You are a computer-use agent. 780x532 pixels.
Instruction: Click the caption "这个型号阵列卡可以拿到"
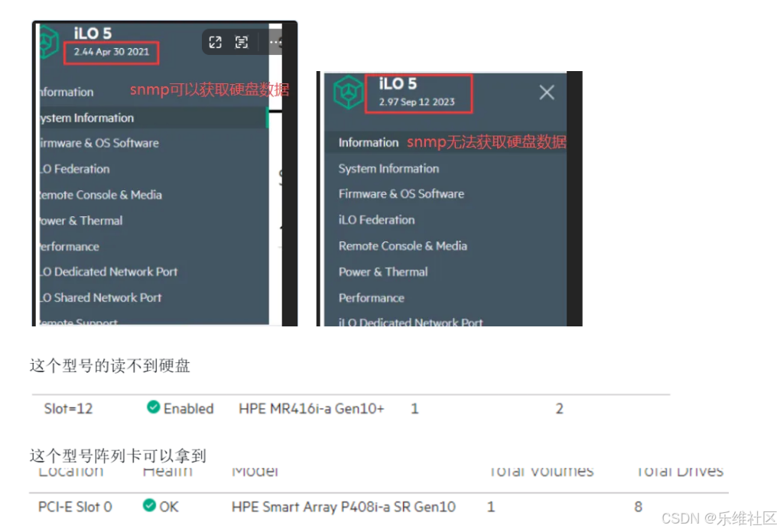(x=118, y=456)
